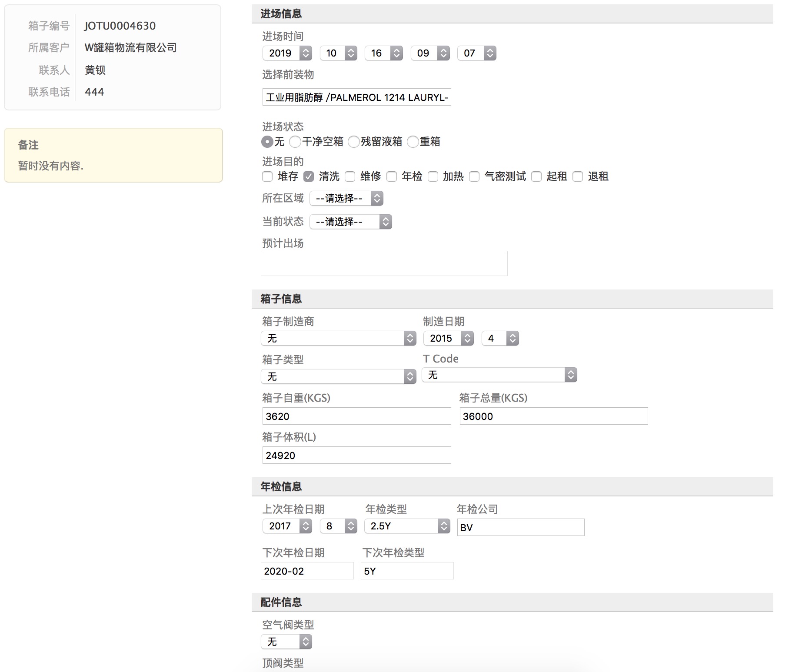812x672 pixels.
Task: Open the 进场时间 year dropdown showing 2019
Action: click(x=287, y=53)
